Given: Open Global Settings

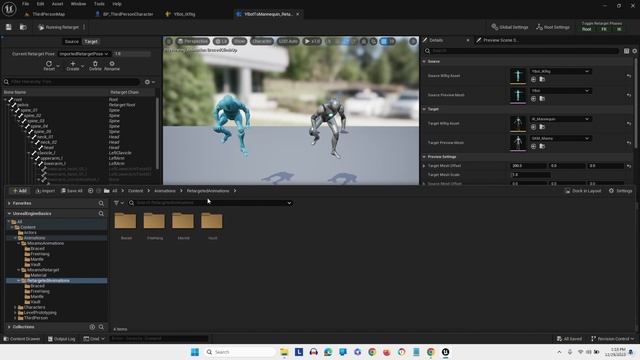Looking at the screenshot, I should [x=510, y=27].
